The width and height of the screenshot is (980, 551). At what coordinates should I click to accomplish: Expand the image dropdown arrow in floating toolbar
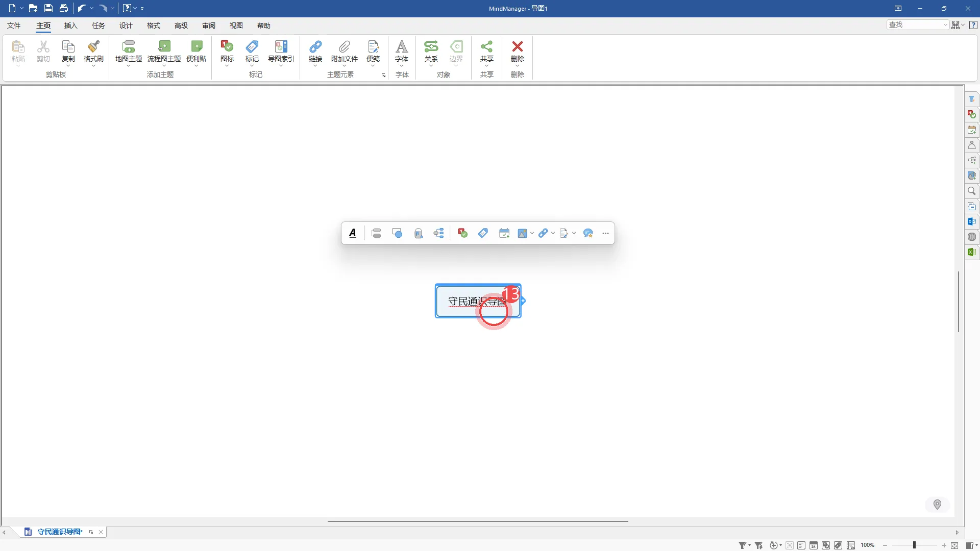click(532, 233)
